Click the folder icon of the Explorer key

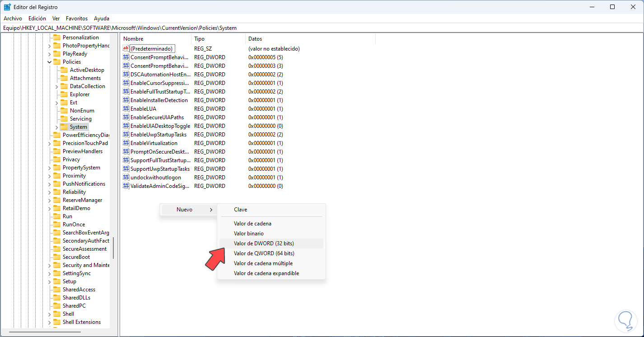click(x=64, y=94)
